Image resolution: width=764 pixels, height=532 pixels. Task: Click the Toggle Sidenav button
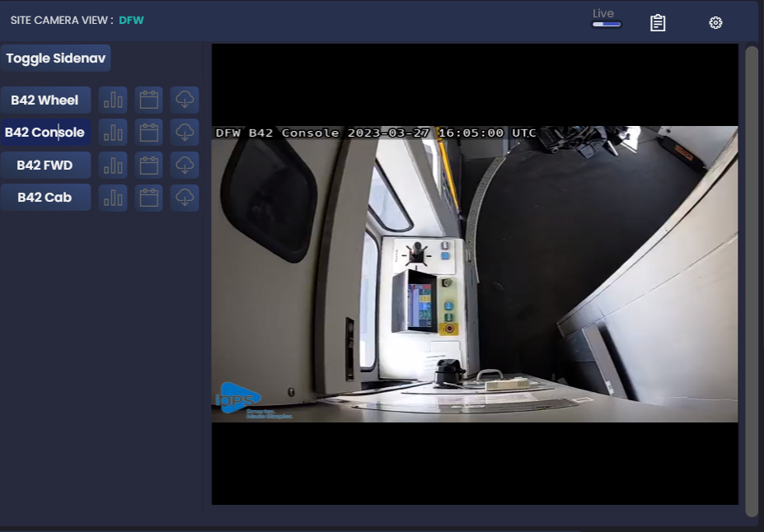tap(55, 58)
